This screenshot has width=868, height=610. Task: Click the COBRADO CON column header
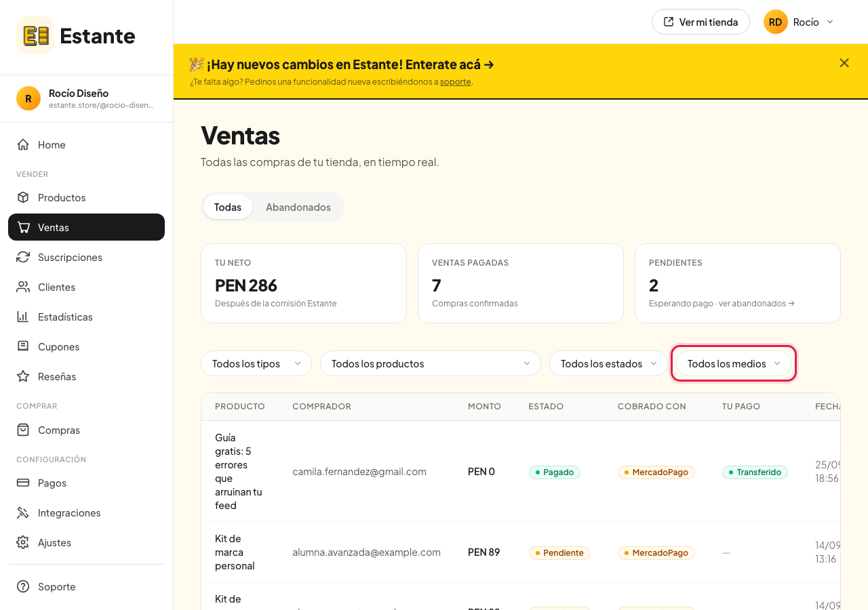tap(652, 407)
